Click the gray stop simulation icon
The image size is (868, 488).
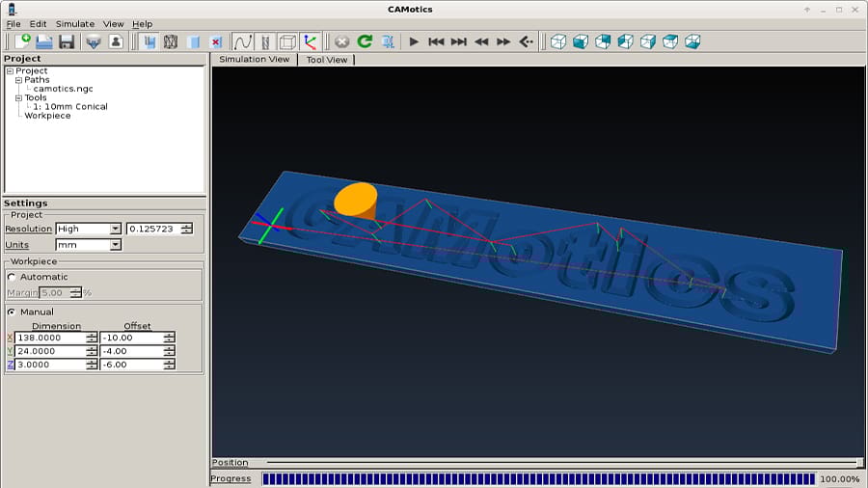click(x=342, y=41)
